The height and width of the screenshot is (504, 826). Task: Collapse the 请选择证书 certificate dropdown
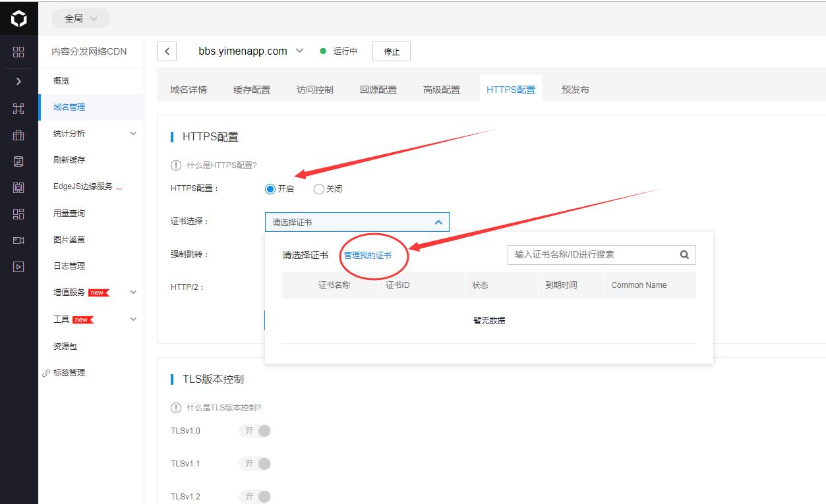click(357, 222)
